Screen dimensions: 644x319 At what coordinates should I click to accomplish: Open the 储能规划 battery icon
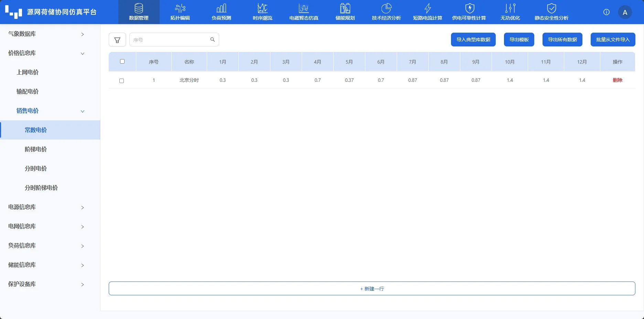(345, 8)
